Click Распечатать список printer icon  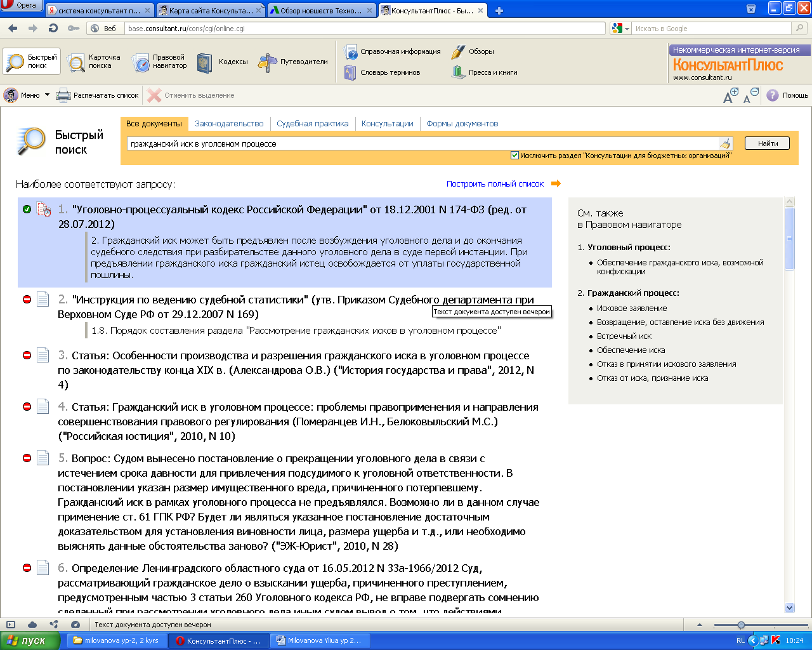coord(63,95)
